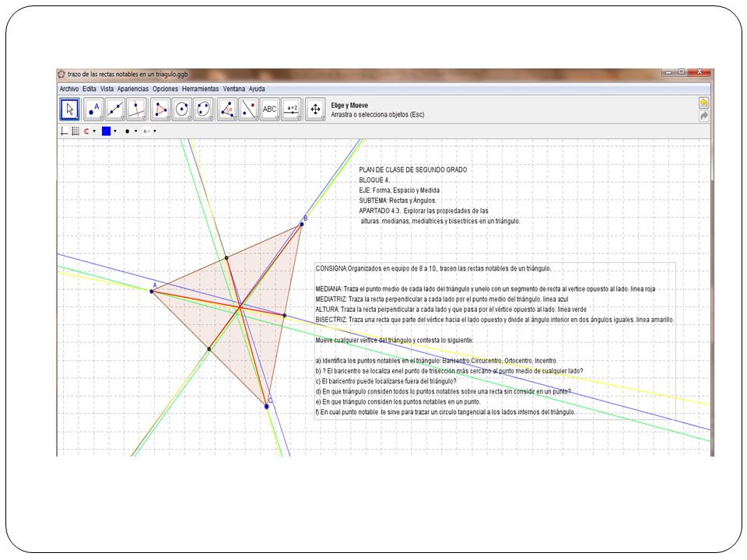Click the 'MEDIANA:' definition line
The height and width of the screenshot is (560, 747).
(x=485, y=289)
